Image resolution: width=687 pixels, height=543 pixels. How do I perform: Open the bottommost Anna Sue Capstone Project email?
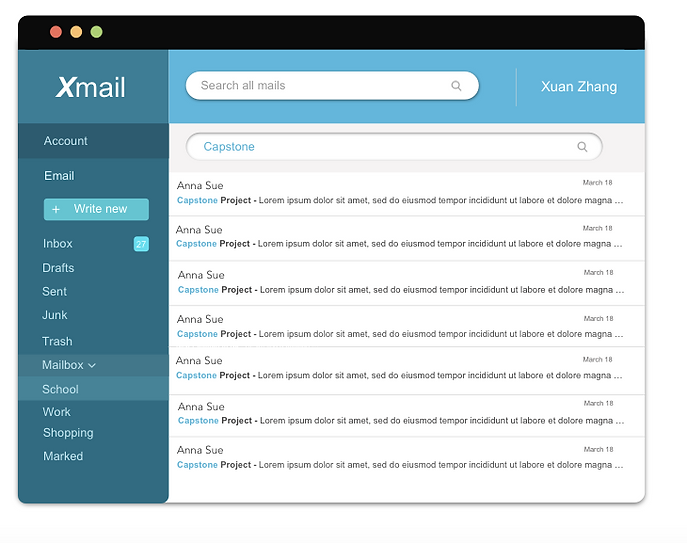(407, 458)
